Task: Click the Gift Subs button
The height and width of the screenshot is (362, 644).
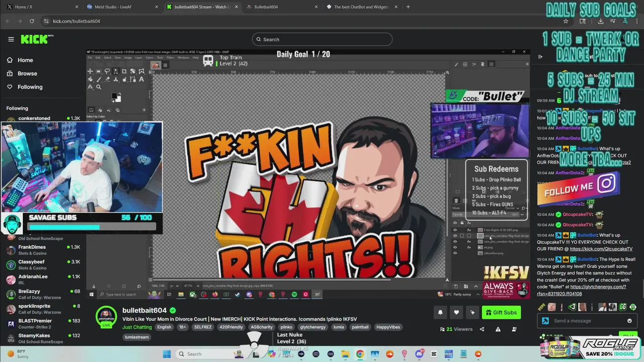Action: click(x=501, y=312)
